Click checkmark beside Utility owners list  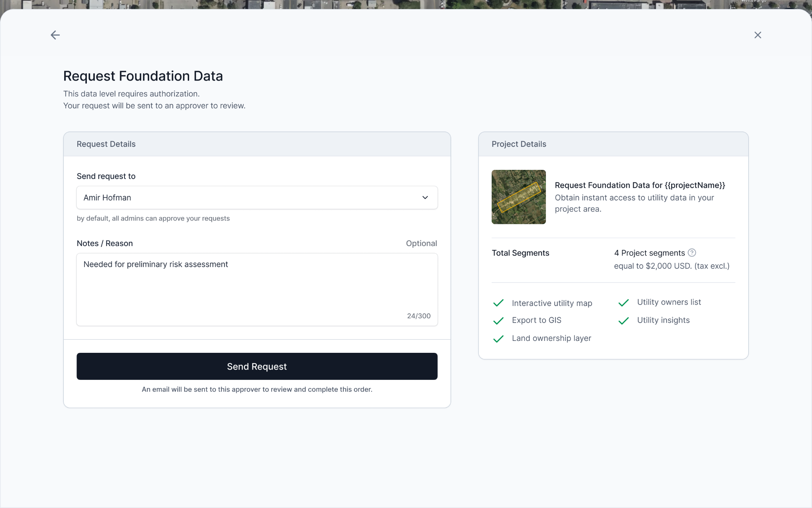click(624, 303)
